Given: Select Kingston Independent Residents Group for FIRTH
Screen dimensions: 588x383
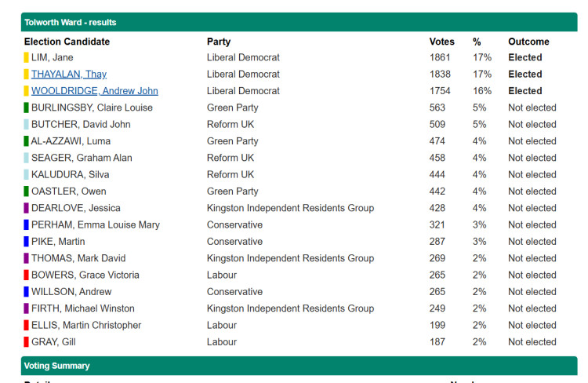Looking at the screenshot, I should 291,308.
